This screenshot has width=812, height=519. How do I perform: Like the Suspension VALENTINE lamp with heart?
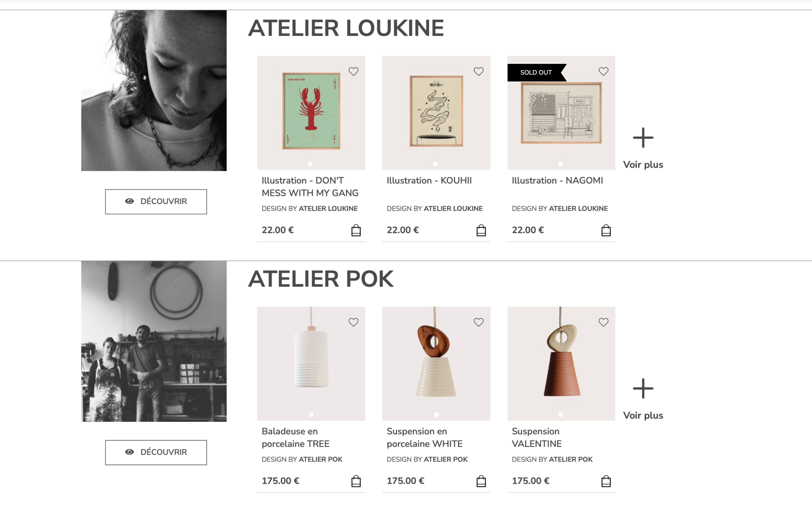coord(603,322)
